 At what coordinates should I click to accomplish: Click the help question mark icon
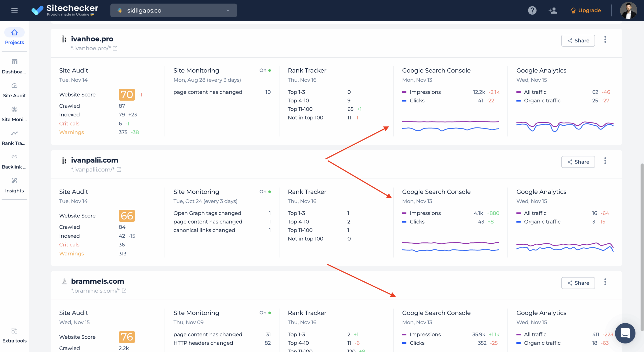click(x=532, y=10)
